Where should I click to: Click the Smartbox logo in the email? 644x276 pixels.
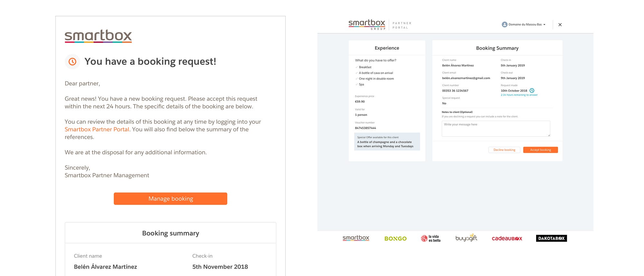click(98, 36)
